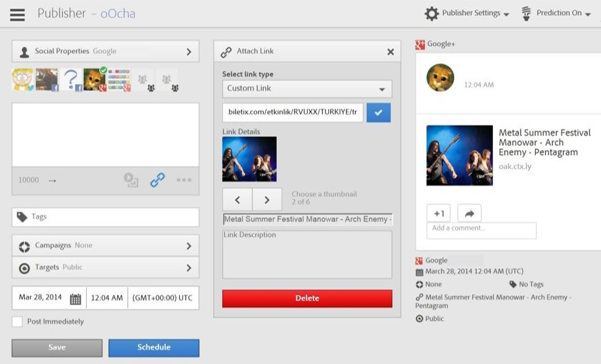The image size is (601, 364).
Task: Click the link URL input field
Action: (293, 112)
